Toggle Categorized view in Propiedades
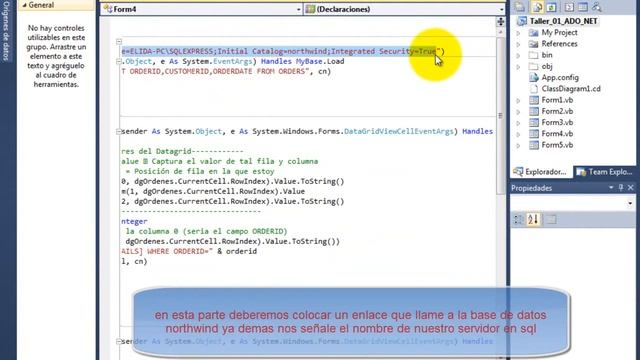Screen dimensions: 640x360 518,220
